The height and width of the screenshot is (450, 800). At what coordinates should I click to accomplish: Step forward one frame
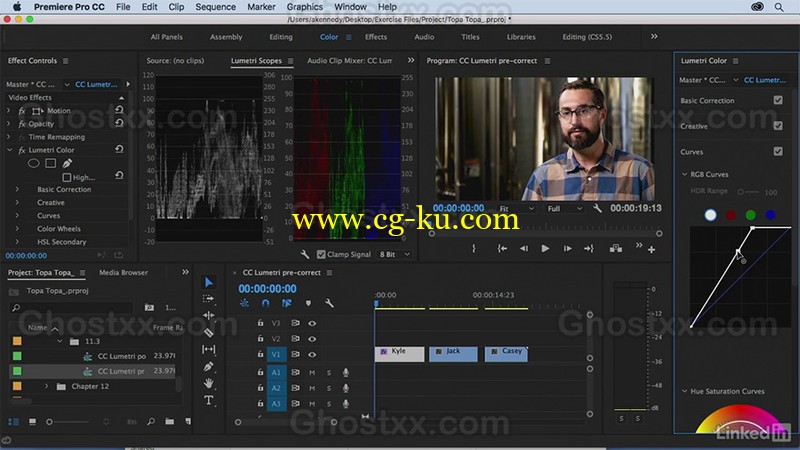click(567, 248)
